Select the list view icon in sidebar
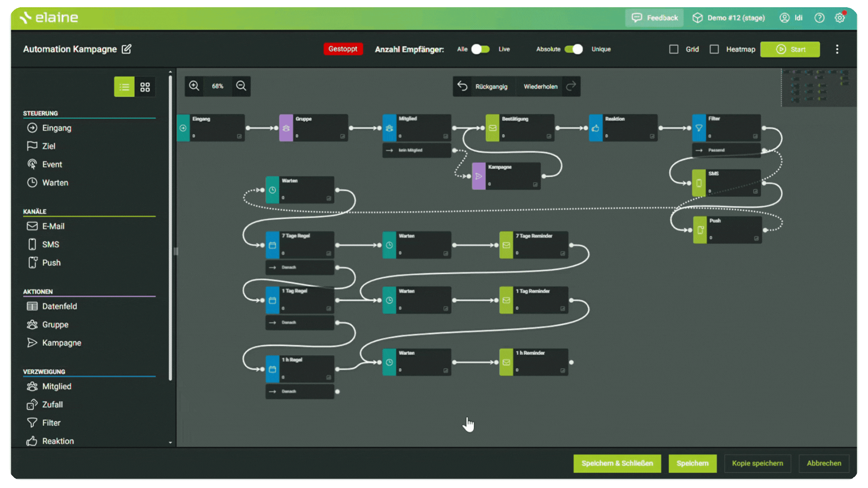The height and width of the screenshot is (488, 868). tap(124, 87)
